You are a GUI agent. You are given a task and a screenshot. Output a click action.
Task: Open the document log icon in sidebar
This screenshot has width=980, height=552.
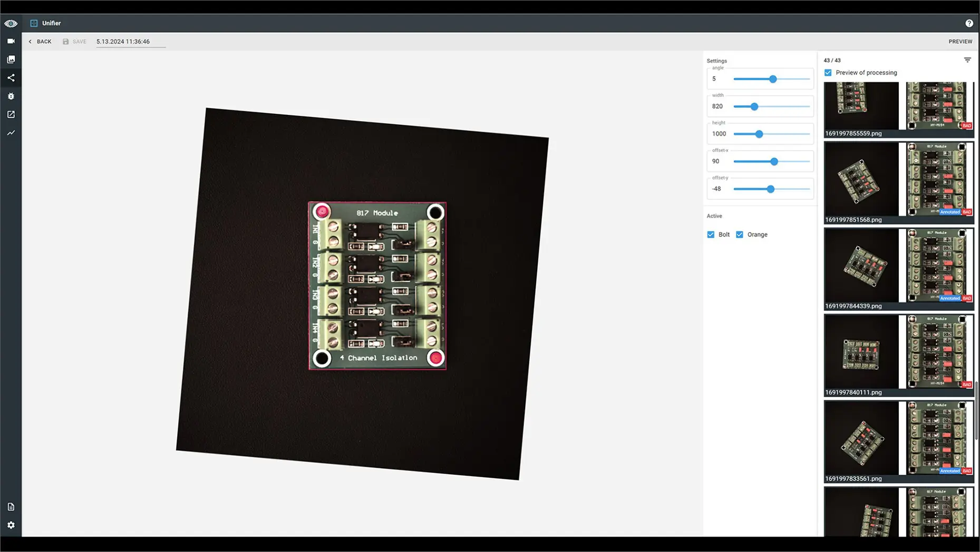click(11, 507)
